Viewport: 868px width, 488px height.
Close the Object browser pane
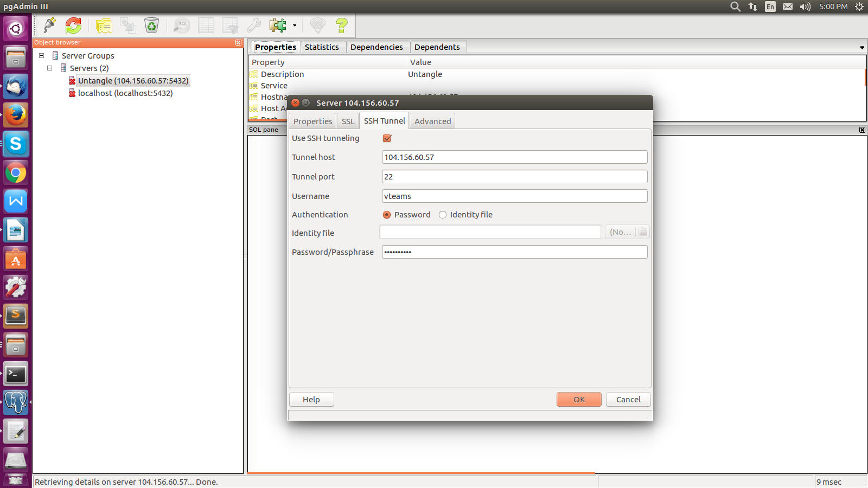click(x=239, y=42)
